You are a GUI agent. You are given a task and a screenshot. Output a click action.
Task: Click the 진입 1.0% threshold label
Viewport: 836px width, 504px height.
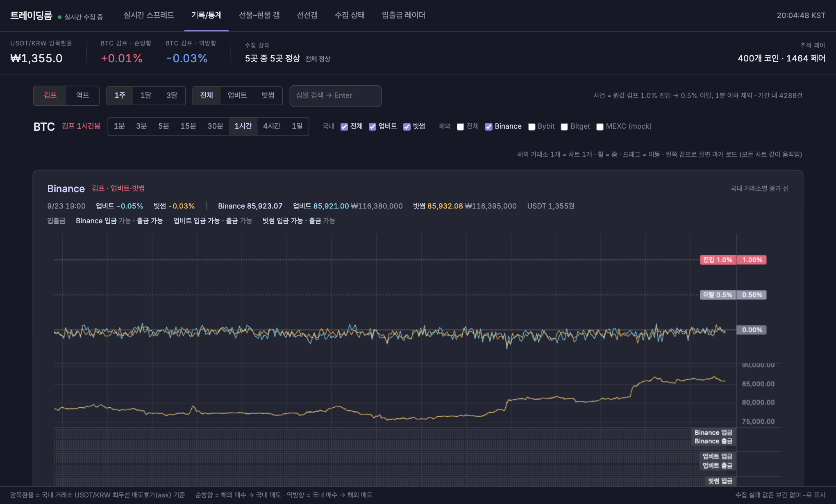pyautogui.click(x=718, y=260)
